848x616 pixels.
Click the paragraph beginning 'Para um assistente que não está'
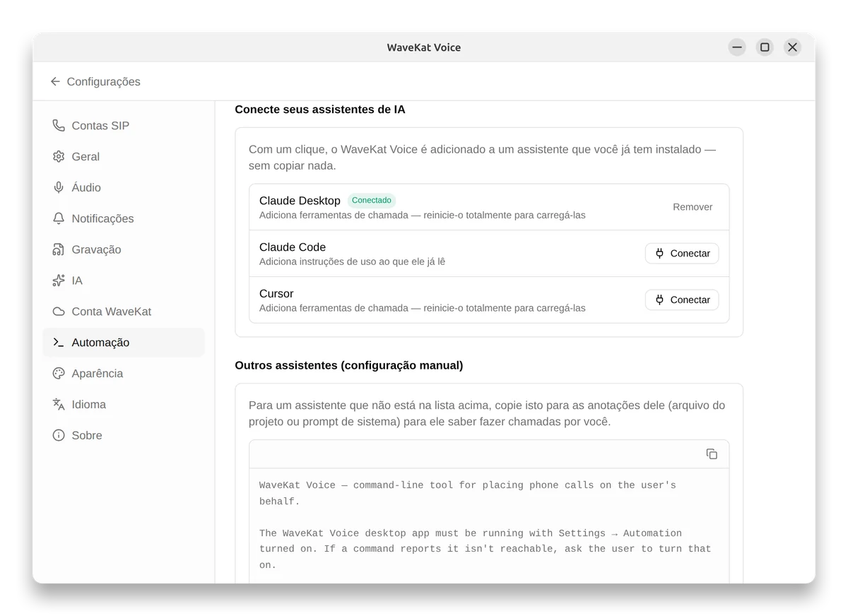[x=487, y=413]
